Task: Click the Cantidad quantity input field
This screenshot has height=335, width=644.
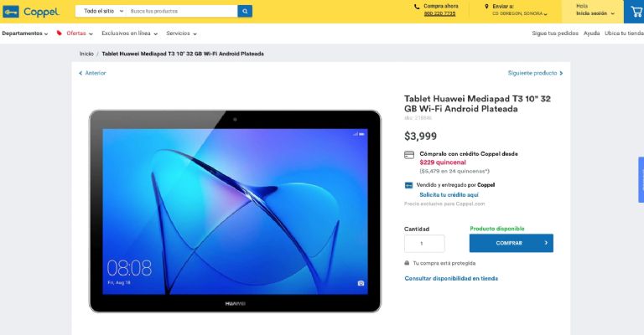Action: click(424, 244)
